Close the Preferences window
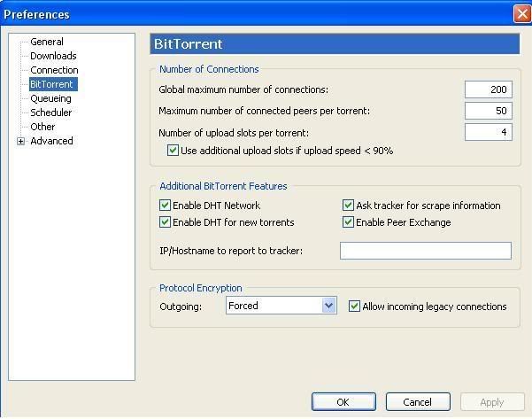This screenshot has width=532, height=419. click(521, 14)
